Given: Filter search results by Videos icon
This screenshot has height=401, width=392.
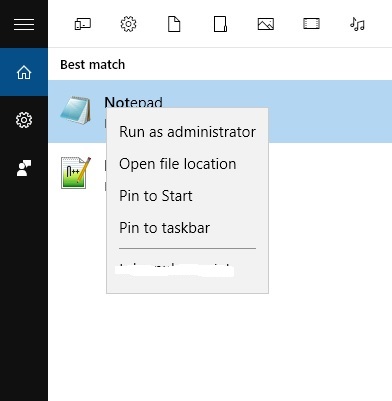Looking at the screenshot, I should [311, 24].
